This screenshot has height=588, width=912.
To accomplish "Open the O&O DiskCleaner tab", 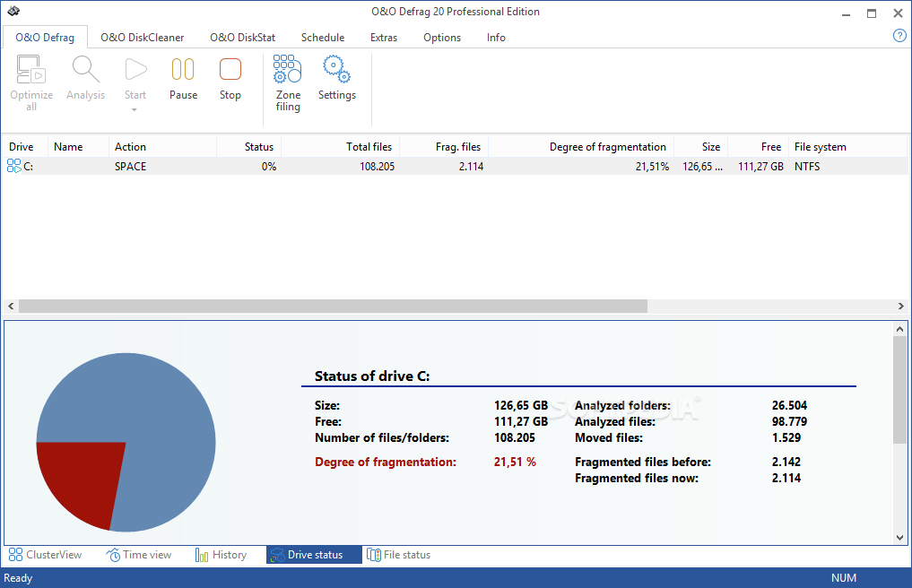I will [142, 38].
